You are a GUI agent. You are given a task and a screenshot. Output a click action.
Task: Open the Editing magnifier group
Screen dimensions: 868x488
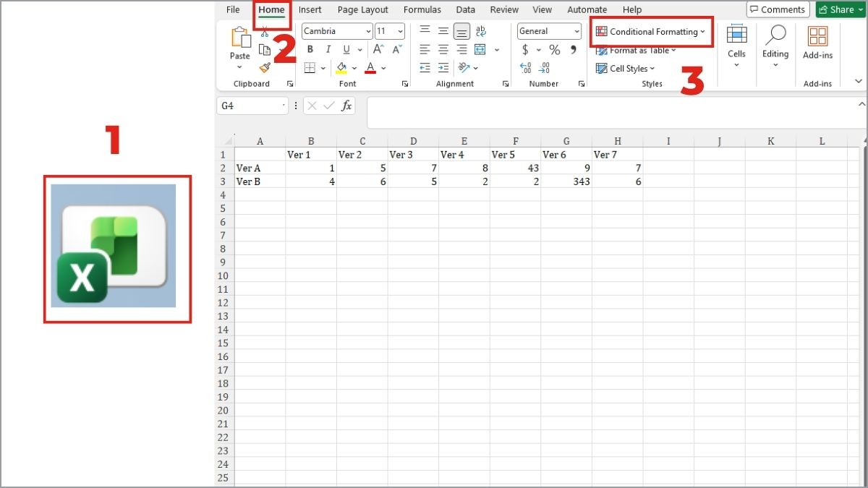click(x=775, y=45)
